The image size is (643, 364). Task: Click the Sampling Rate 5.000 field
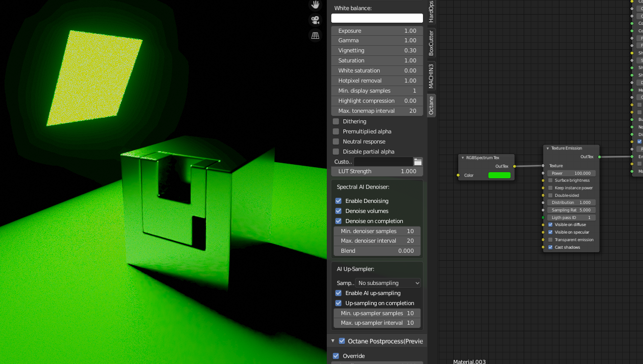point(571,210)
